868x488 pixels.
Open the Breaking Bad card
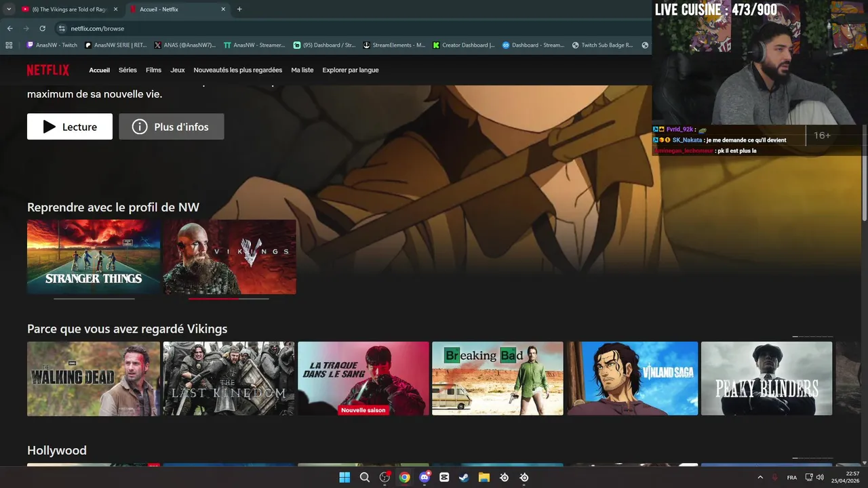click(x=498, y=378)
